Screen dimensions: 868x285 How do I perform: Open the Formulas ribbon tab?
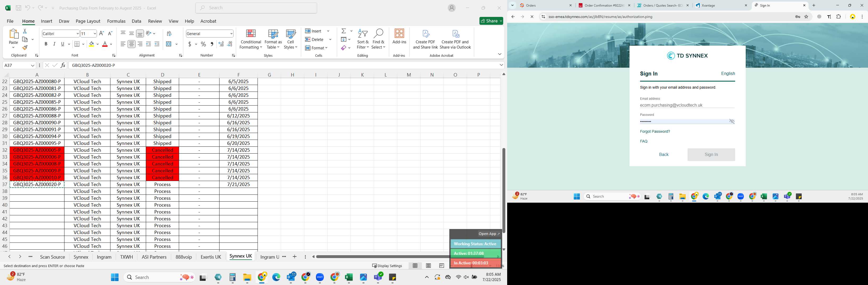coord(116,21)
